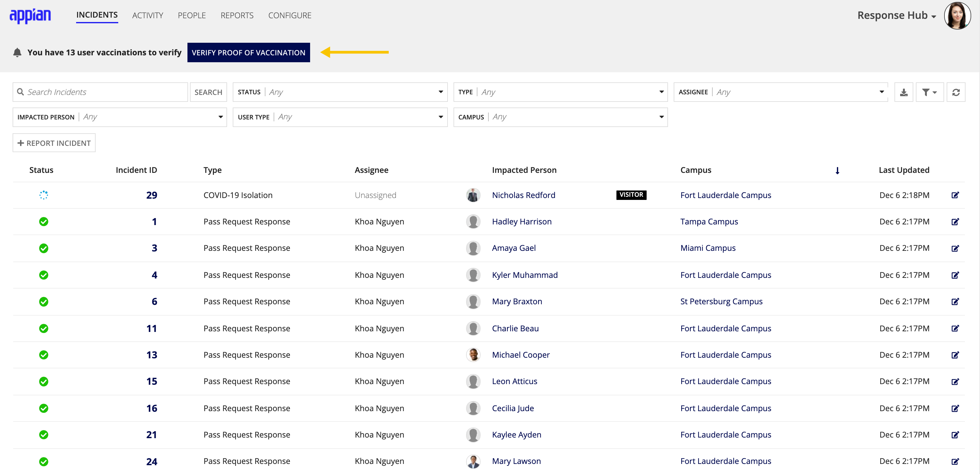Click the Campus column sort arrow
The image size is (980, 474).
click(x=837, y=171)
